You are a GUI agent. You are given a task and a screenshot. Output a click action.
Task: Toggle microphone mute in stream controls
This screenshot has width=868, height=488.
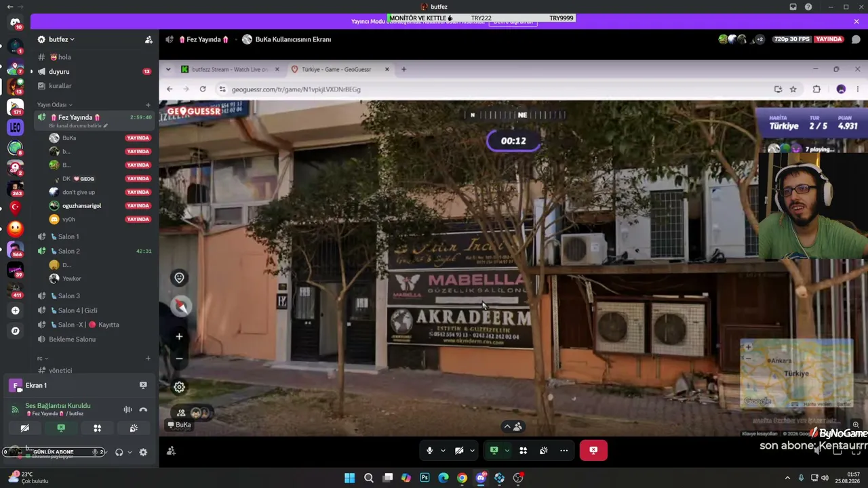pos(429,450)
